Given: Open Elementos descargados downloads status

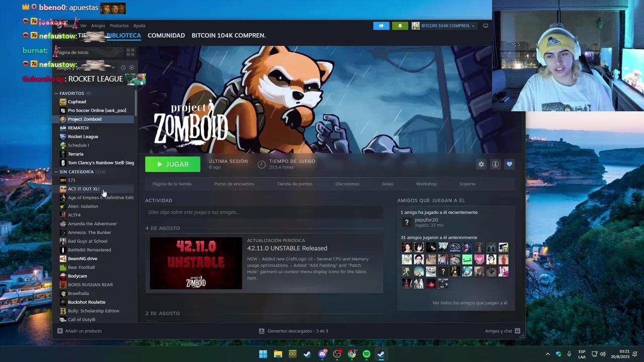Looking at the screenshot, I should pyautogui.click(x=293, y=331).
